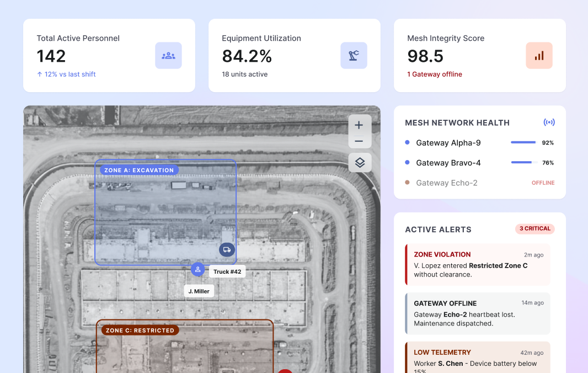Select the Truck #42 vehicle icon on the map
The width and height of the screenshot is (588, 373).
coord(227,249)
